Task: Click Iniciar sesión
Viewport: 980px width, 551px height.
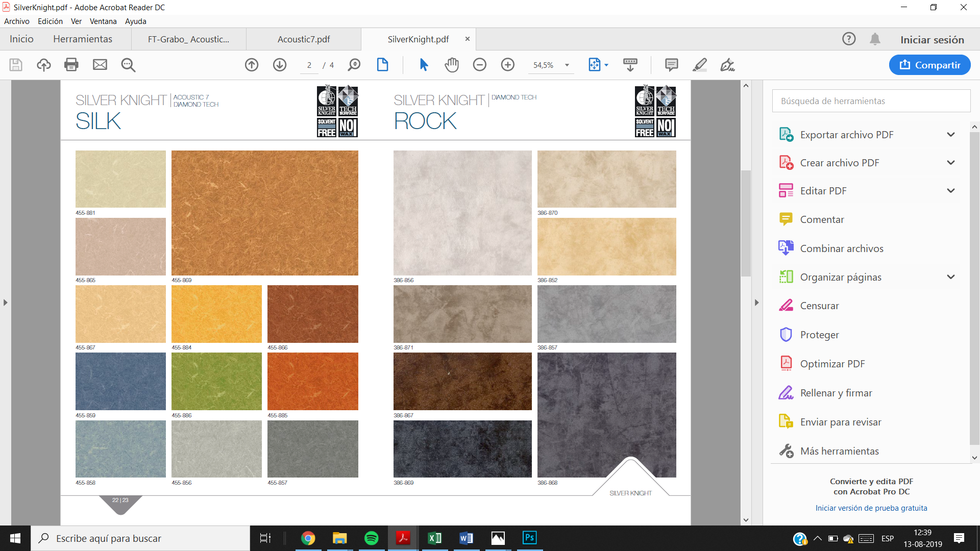Action: coord(932,40)
